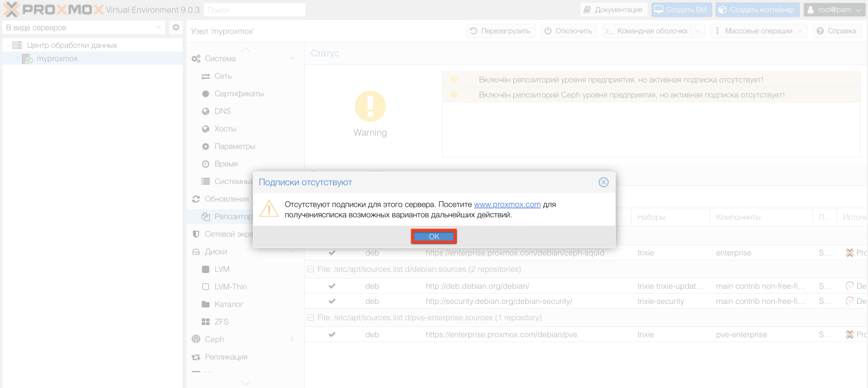Focus the 'Поиск' search field
The width and height of the screenshot is (868, 388).
pyautogui.click(x=254, y=10)
